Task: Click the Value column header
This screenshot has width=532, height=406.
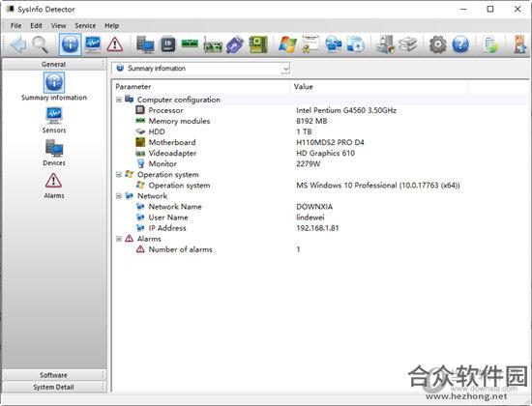Action: point(380,87)
